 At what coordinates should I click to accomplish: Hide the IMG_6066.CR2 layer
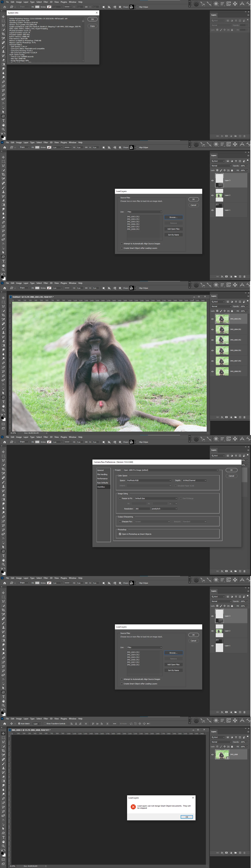coord(212,350)
